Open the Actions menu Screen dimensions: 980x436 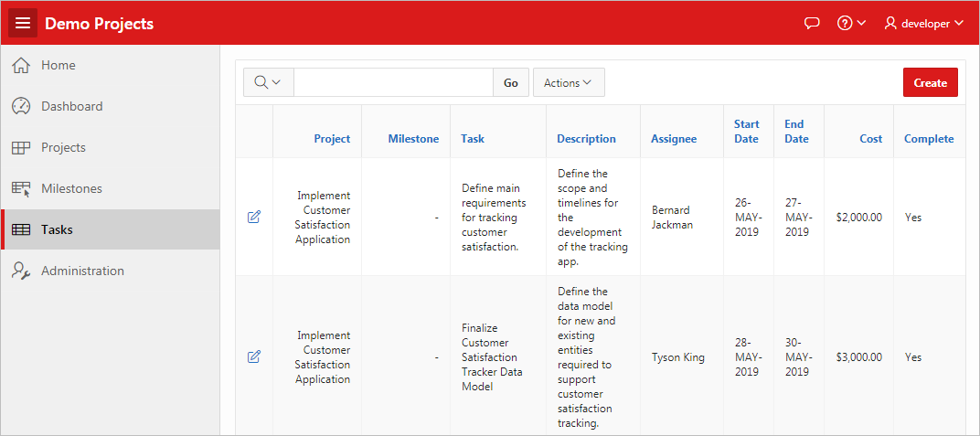pos(569,82)
